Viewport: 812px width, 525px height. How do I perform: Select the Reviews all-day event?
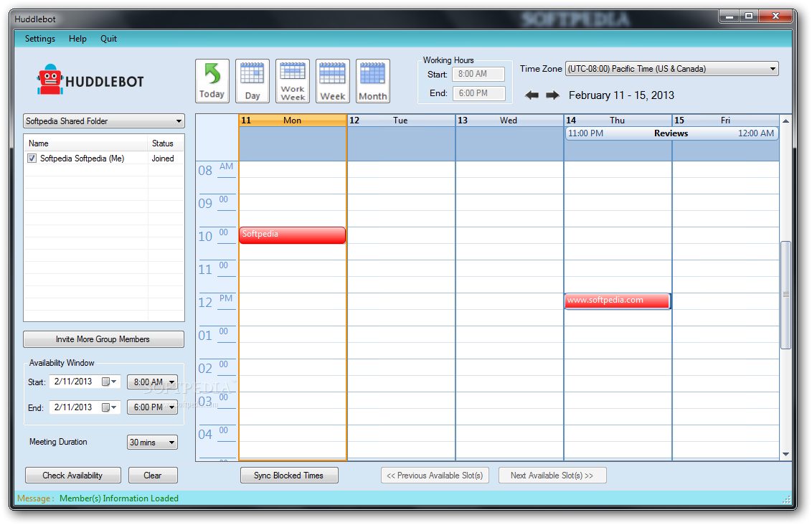(x=671, y=133)
